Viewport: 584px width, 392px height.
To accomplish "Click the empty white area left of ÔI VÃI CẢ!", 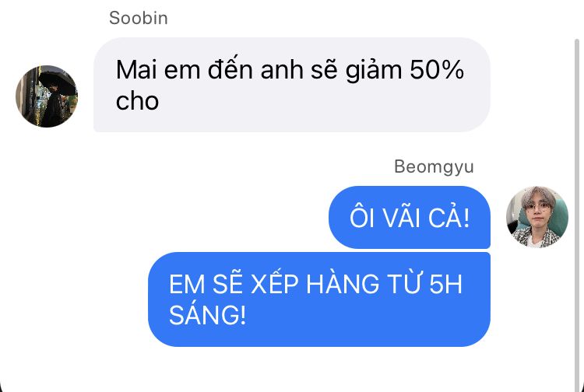I will [209, 217].
